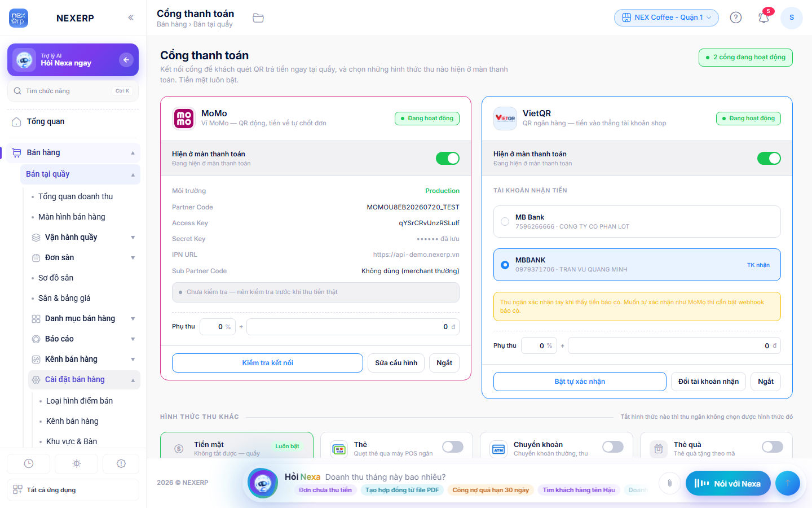Send the Nexa question with the arrow button
The image size is (812, 508).
[788, 483]
